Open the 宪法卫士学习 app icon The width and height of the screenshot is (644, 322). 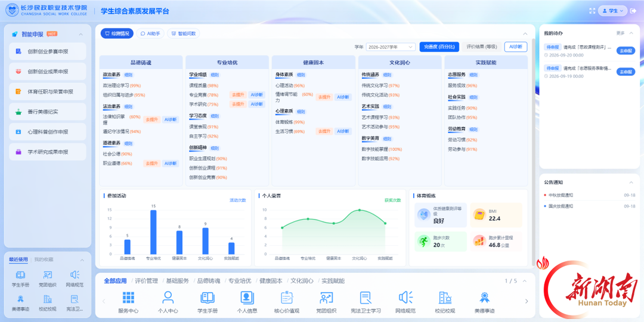pos(366,298)
